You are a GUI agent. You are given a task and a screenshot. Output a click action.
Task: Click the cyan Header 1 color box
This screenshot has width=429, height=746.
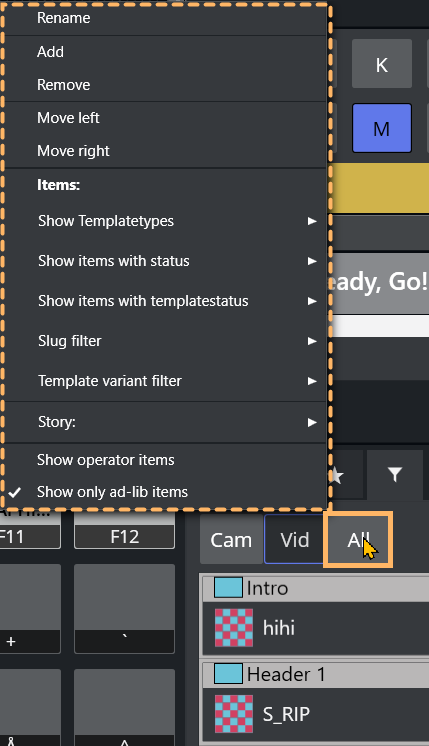[x=228, y=674]
